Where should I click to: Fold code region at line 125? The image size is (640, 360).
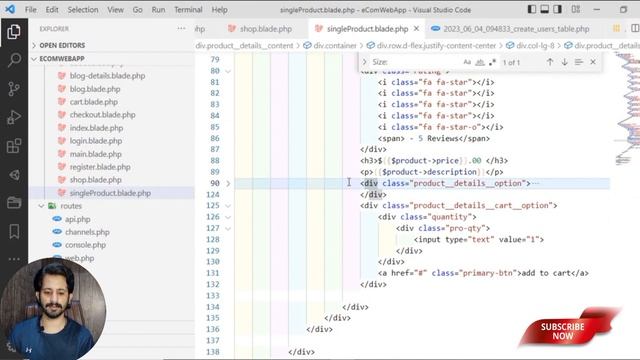coord(228,206)
